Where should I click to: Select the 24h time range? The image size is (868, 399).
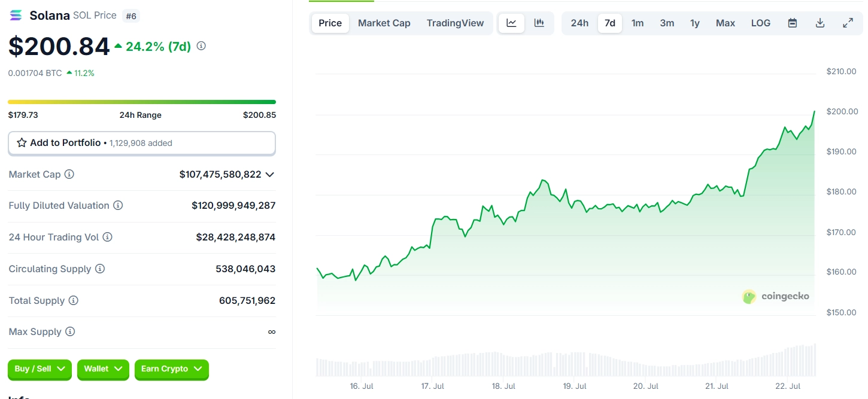click(579, 23)
